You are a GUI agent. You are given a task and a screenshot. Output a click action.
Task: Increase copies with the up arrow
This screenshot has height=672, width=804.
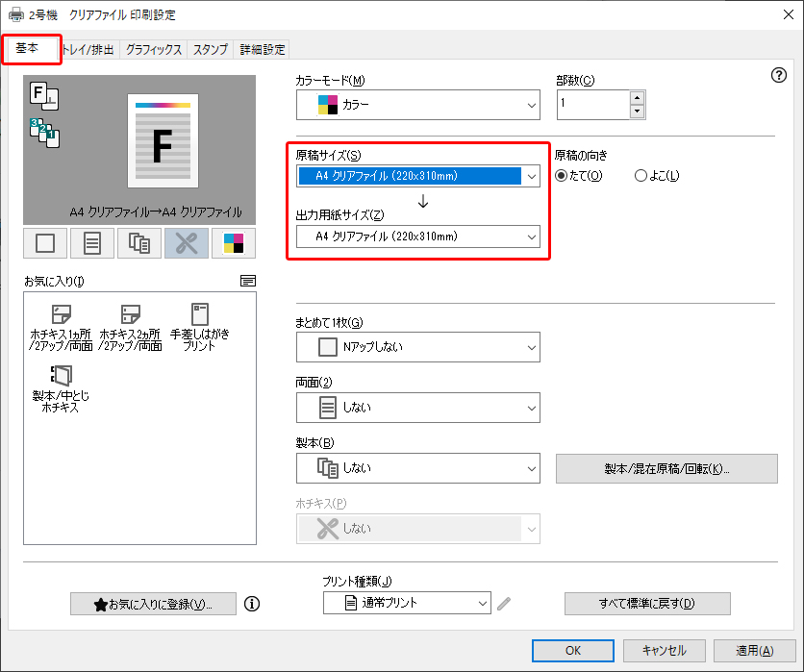coord(636,96)
